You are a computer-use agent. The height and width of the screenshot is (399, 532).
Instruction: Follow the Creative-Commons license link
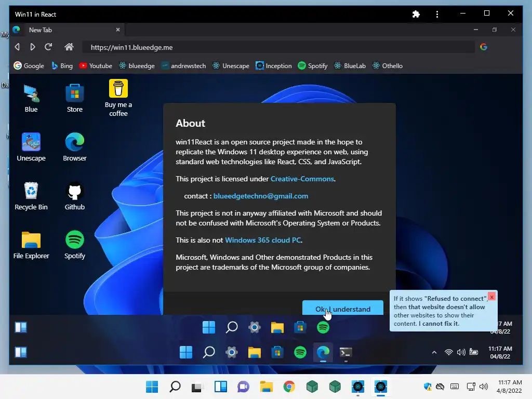302,179
